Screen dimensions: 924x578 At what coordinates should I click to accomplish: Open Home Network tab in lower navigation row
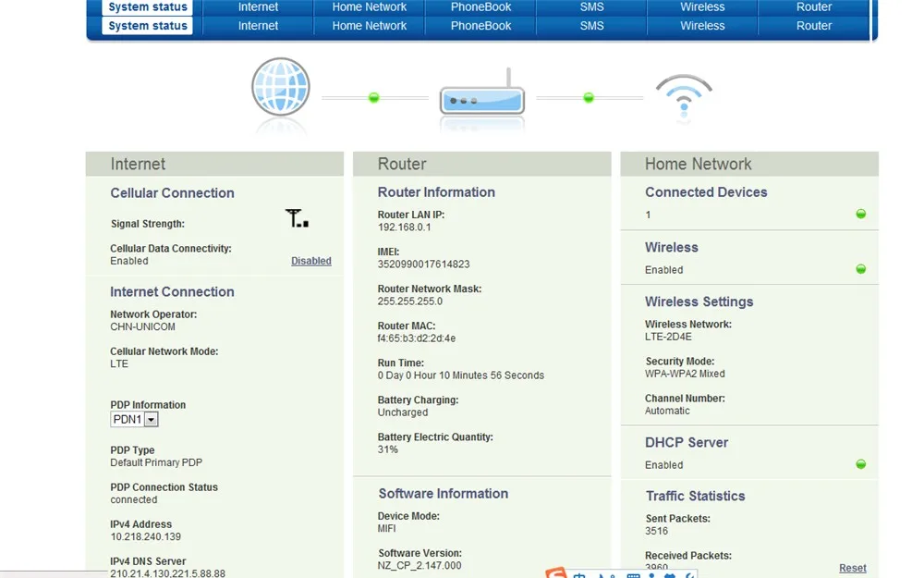tap(370, 26)
